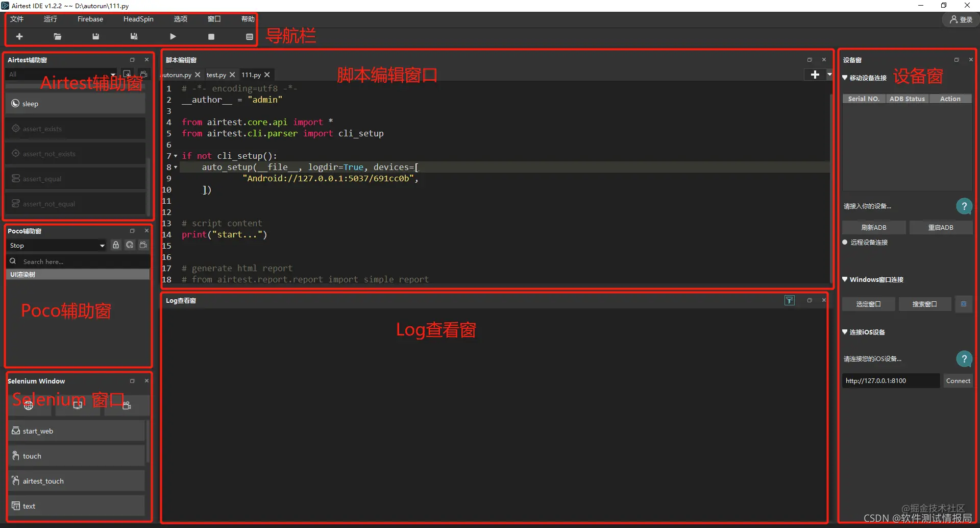Open the 窗口 menu

click(214, 19)
